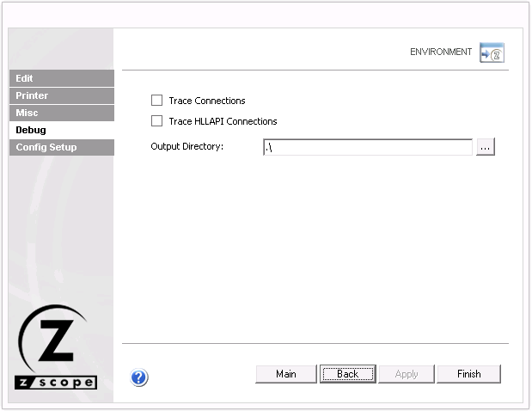Click the Main button
Viewport: 532px width, 411px height.
click(x=286, y=374)
